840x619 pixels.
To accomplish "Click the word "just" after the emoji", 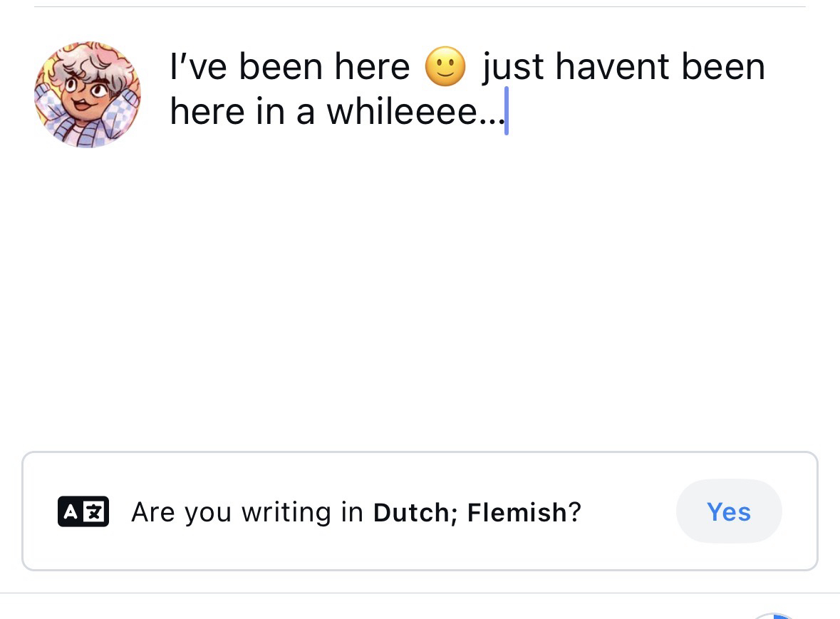I will click(x=513, y=68).
